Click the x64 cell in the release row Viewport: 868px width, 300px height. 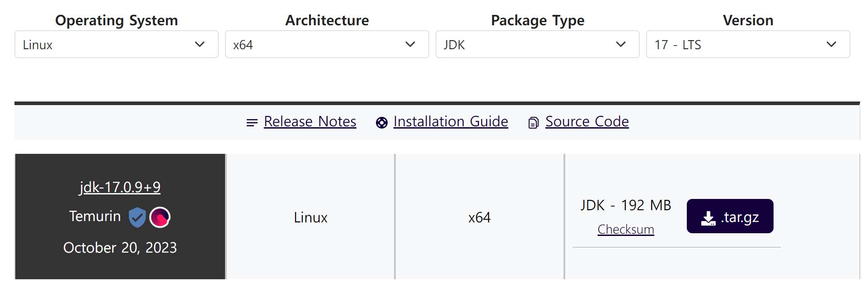click(479, 217)
